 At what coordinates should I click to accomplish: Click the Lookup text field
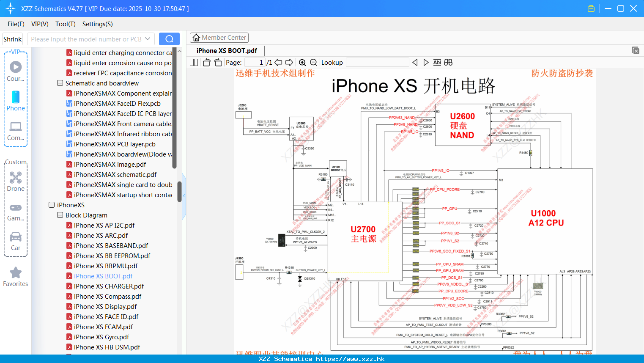[377, 62]
